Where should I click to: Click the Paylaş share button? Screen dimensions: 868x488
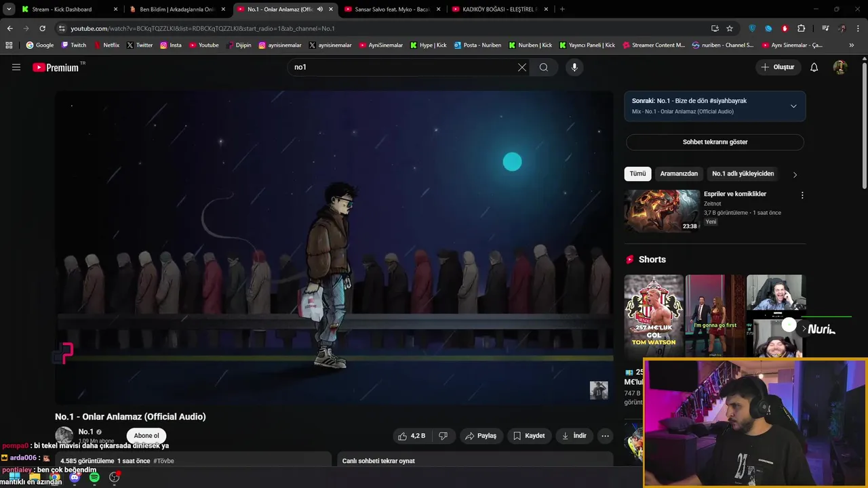[x=480, y=436]
